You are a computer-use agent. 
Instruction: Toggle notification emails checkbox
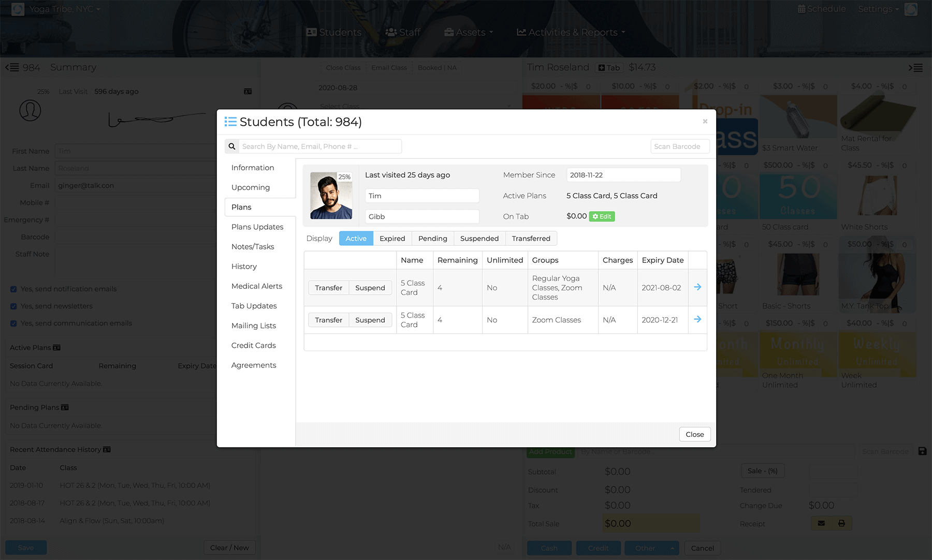13,289
